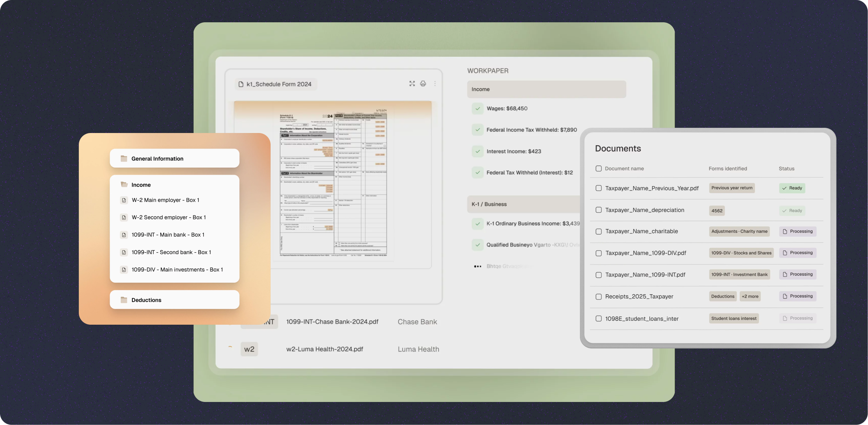Click the Wages green checkmark icon
The width and height of the screenshot is (868, 425).
pyautogui.click(x=478, y=108)
